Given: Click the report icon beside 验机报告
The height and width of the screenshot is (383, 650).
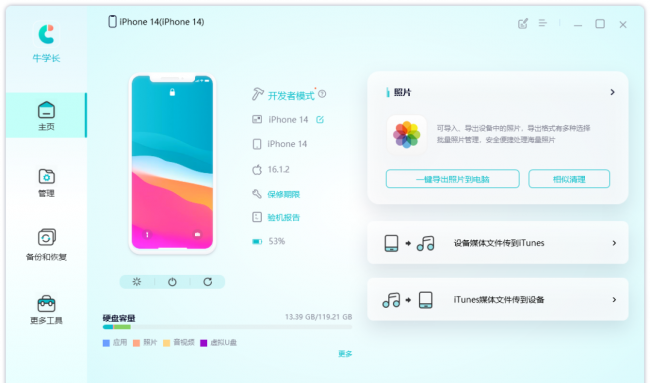Looking at the screenshot, I should [257, 217].
